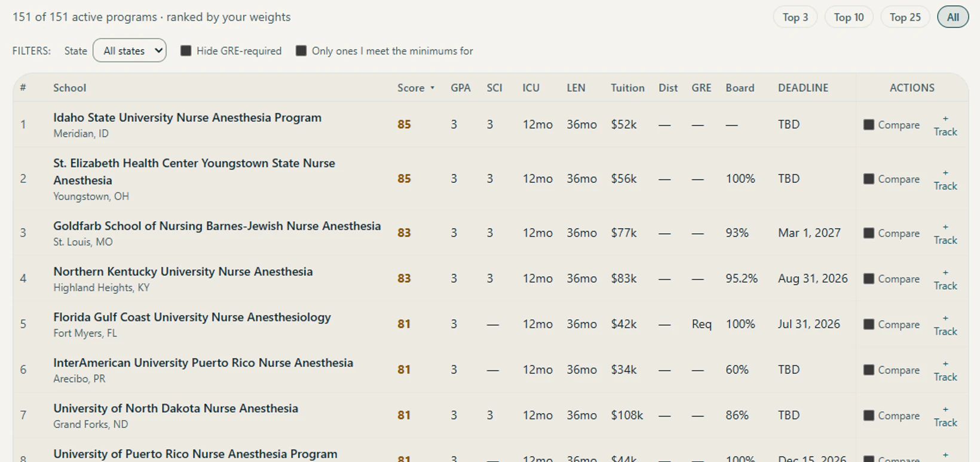Screen dimensions: 980x462
Task: Tick Compare for Idaho State University
Action: click(x=869, y=125)
